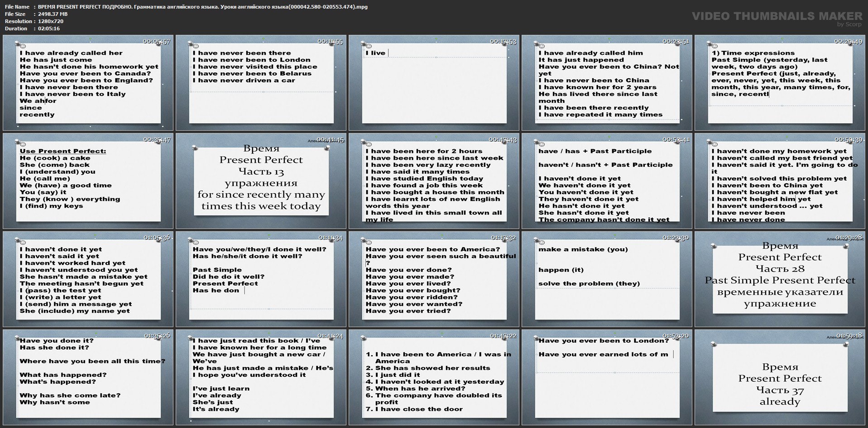Select the 'Use Present Perfect' frame at 00:35:47
This screenshot has height=428, width=868.
[x=88, y=181]
